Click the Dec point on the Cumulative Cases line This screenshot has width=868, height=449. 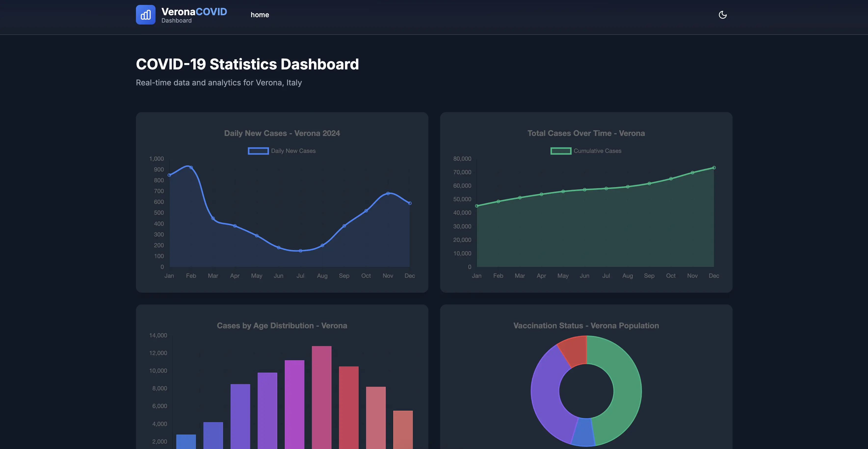click(714, 168)
